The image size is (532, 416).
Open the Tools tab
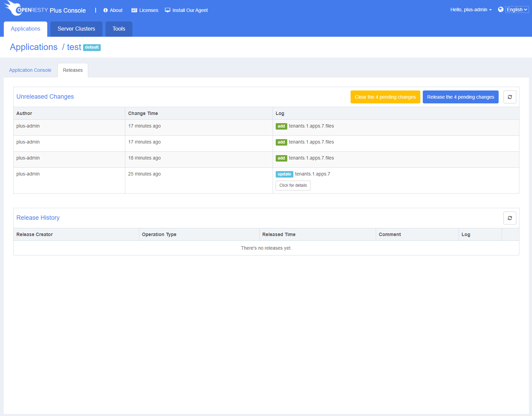pos(119,29)
